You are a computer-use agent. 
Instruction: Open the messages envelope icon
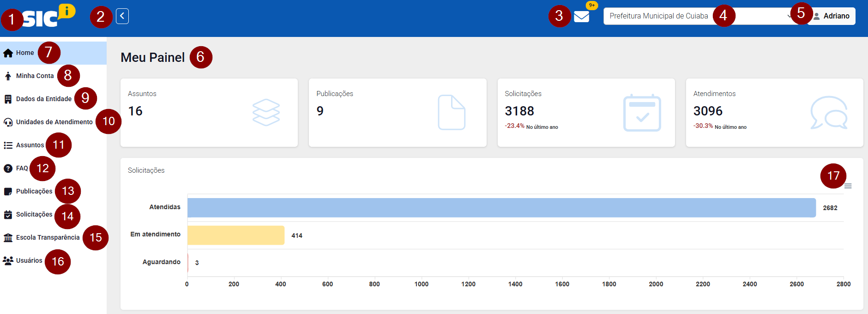(x=581, y=17)
